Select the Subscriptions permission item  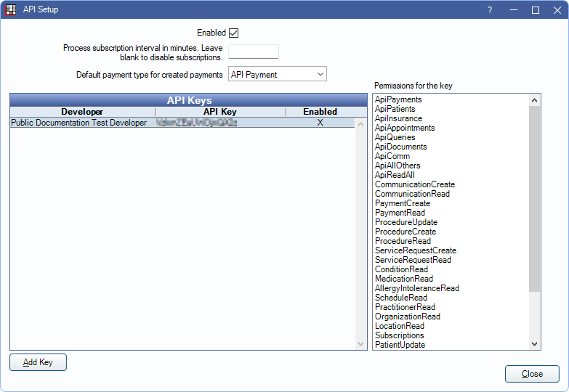pyautogui.click(x=399, y=335)
